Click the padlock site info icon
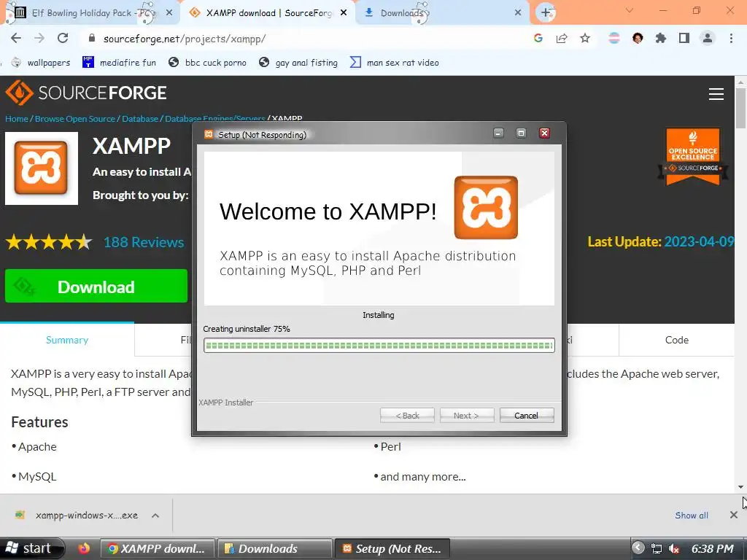This screenshot has height=560, width=747. coord(92,38)
